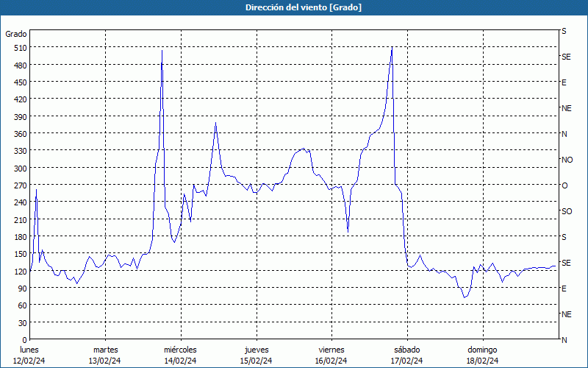Click the 'viernes' day label
The image size is (588, 368).
click(331, 350)
